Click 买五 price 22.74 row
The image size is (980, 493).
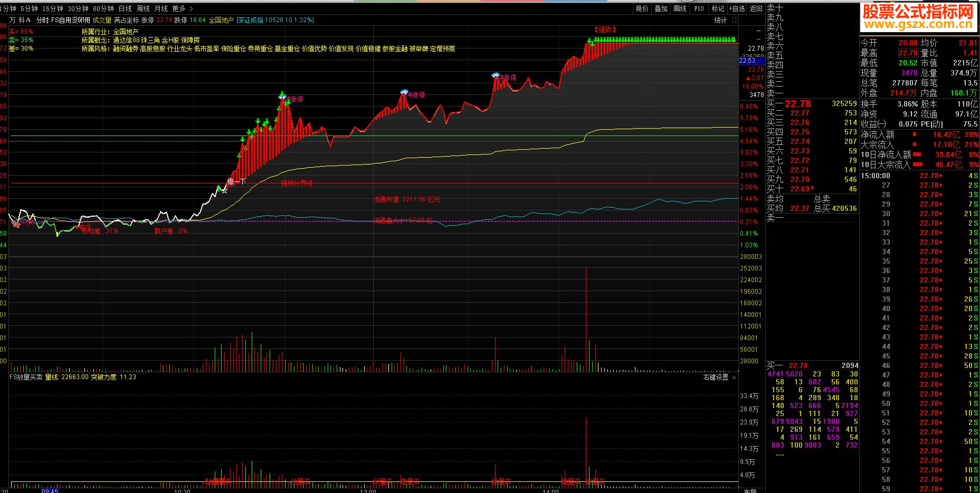coord(813,141)
